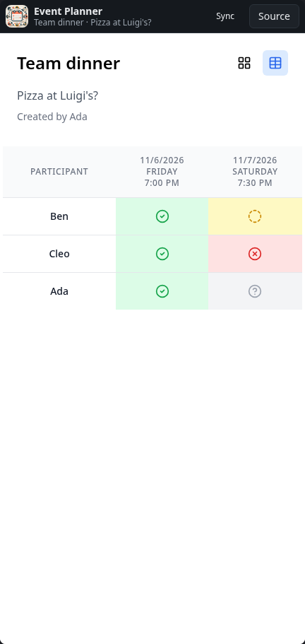Click Ben's yellow maybe icon for Saturday
Viewport: 305px width, 644px height.
coord(255,216)
